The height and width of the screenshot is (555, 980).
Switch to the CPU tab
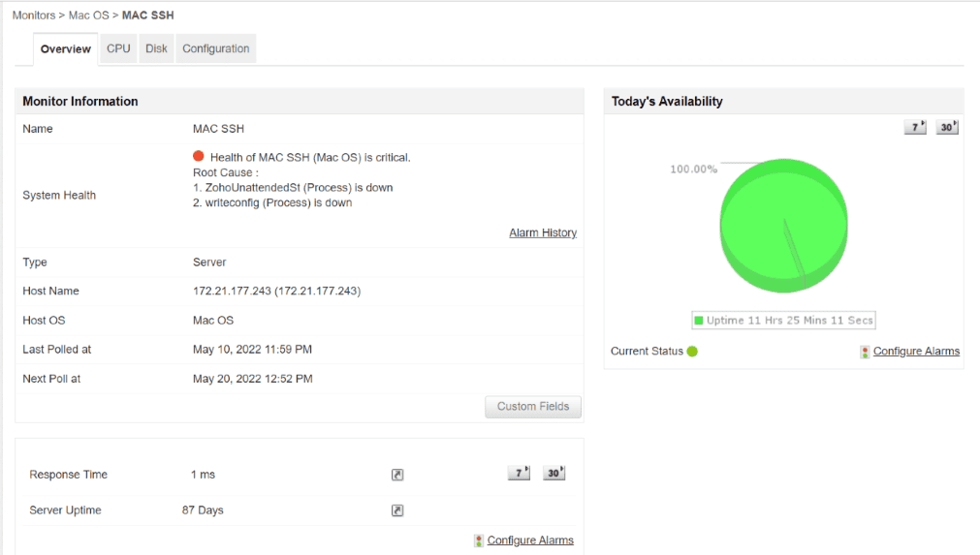(x=118, y=48)
